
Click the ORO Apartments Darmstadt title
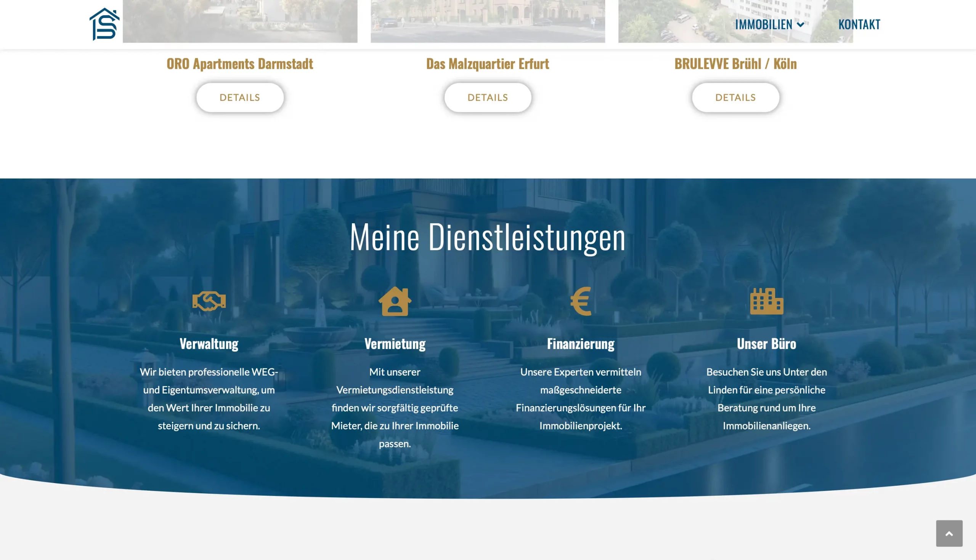240,64
